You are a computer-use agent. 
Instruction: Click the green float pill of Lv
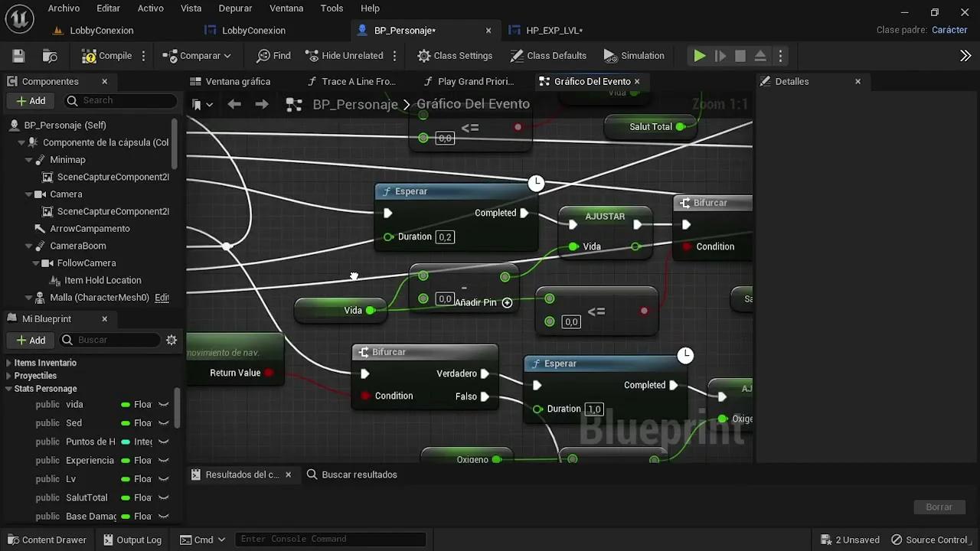(x=126, y=479)
